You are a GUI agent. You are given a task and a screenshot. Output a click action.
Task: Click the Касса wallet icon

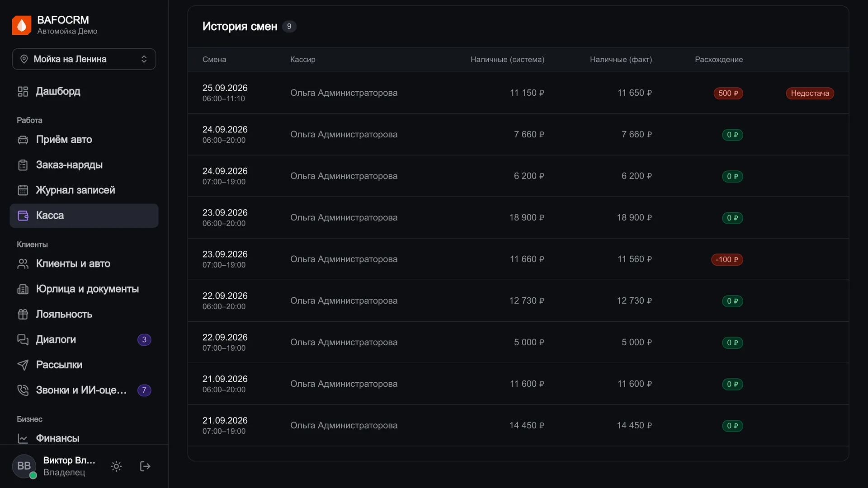click(23, 216)
